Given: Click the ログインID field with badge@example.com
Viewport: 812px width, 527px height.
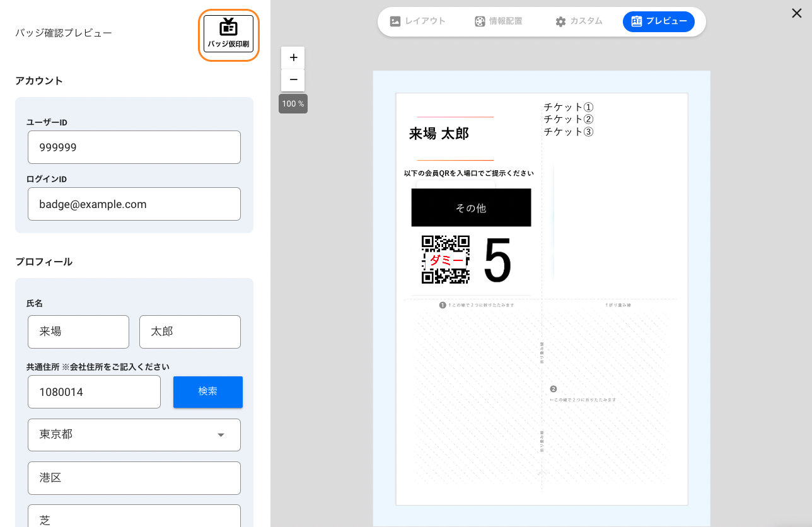Looking at the screenshot, I should (x=134, y=204).
